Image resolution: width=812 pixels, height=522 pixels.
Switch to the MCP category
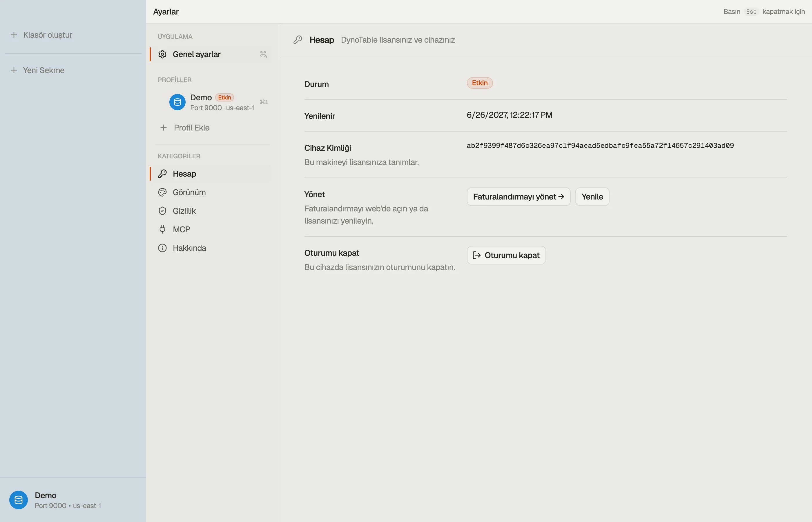(212, 229)
